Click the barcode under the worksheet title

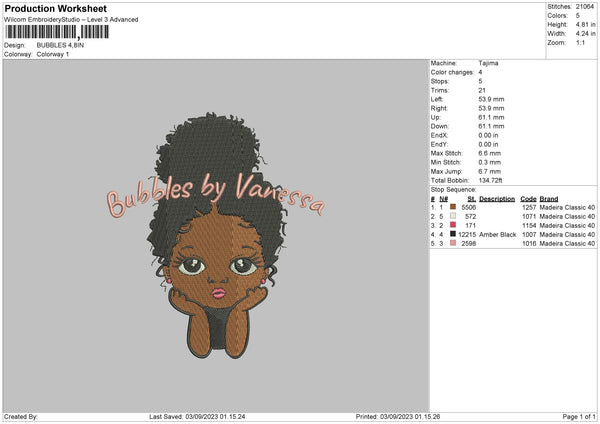(57, 32)
